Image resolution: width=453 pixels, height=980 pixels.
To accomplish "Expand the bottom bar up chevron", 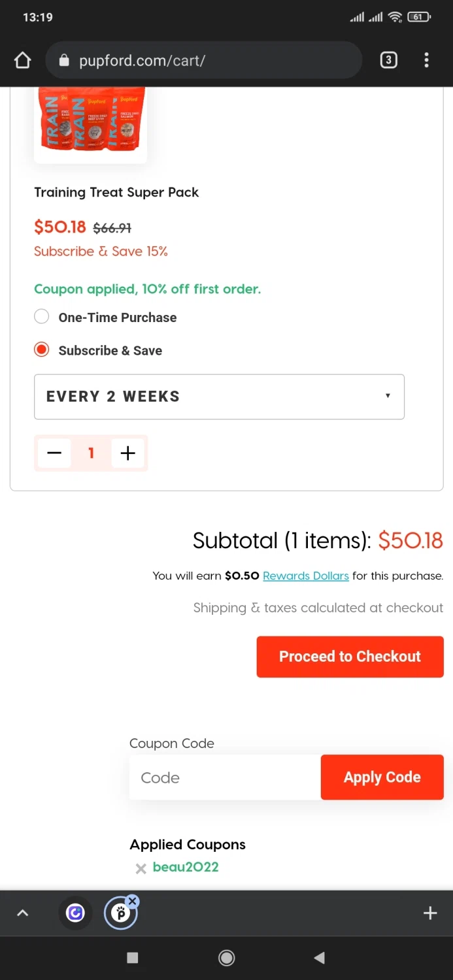I will tap(23, 913).
